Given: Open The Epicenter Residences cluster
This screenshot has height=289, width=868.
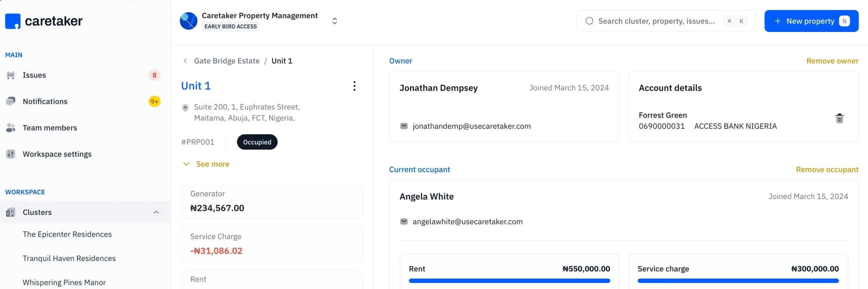Looking at the screenshot, I should 67,234.
